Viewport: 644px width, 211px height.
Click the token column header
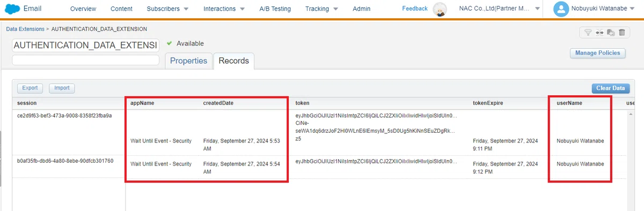point(302,103)
